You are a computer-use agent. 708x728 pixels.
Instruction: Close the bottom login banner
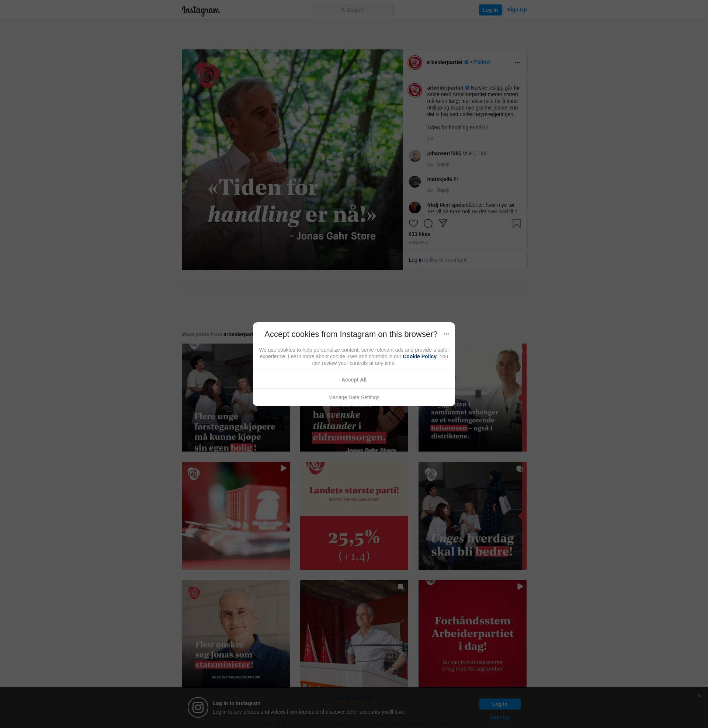pos(699,696)
